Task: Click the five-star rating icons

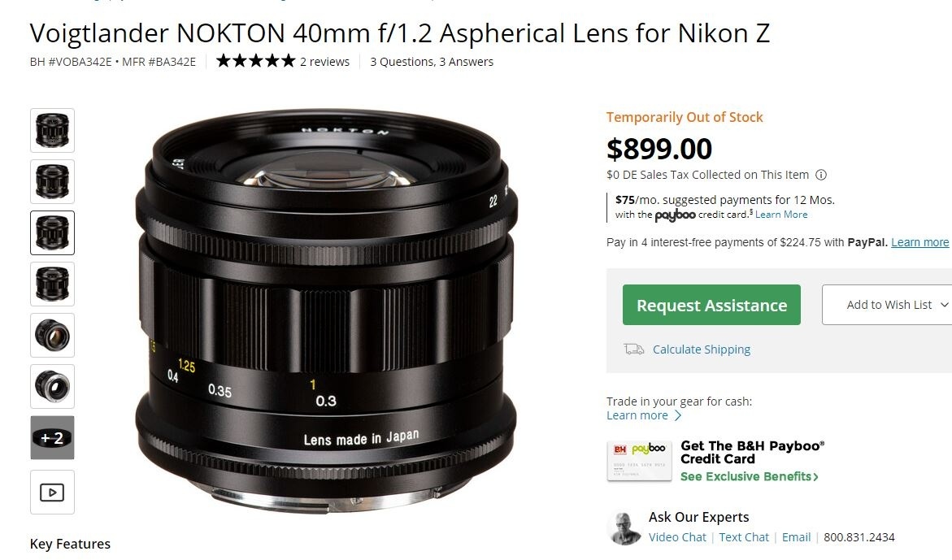Action: pyautogui.click(x=255, y=61)
